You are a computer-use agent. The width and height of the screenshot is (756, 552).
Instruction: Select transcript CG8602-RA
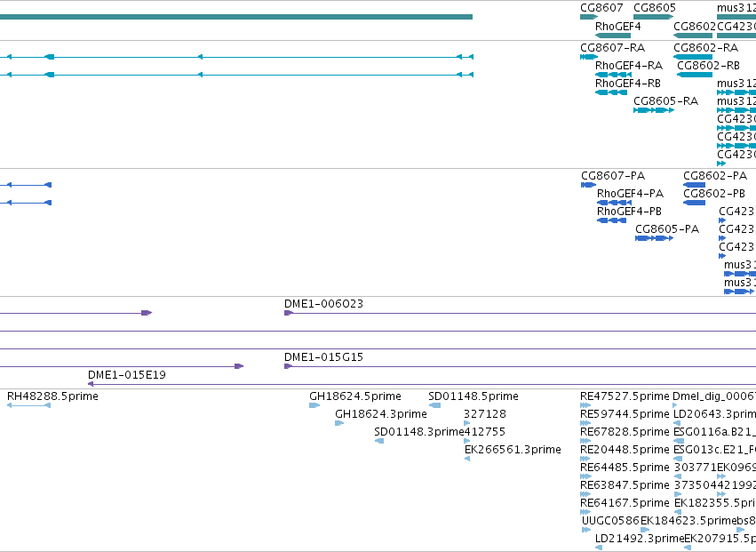[705, 48]
